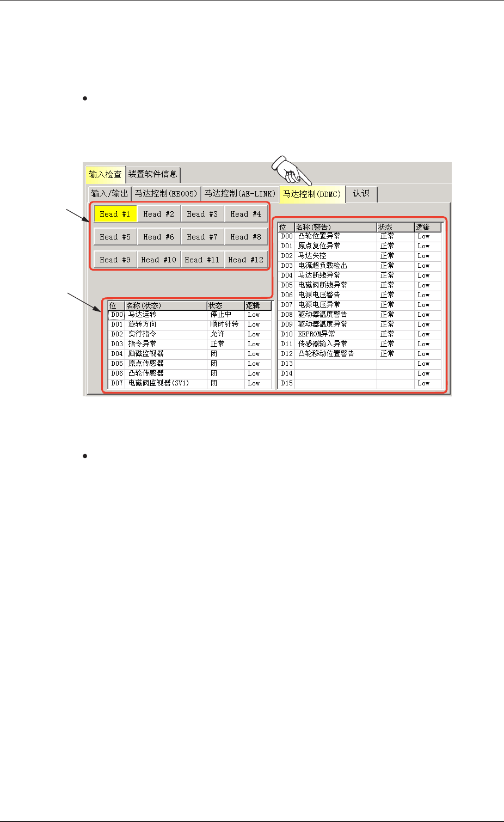504x822 pixels.
Task: Click the 实行指令 row
Action: pyautogui.click(x=189, y=334)
